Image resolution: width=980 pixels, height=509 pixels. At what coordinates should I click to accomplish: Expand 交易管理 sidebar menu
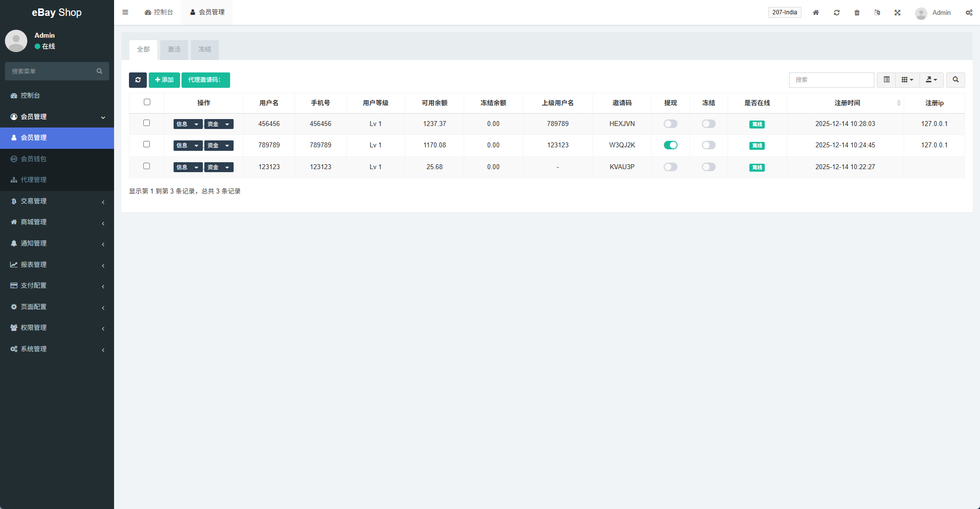pyautogui.click(x=57, y=201)
